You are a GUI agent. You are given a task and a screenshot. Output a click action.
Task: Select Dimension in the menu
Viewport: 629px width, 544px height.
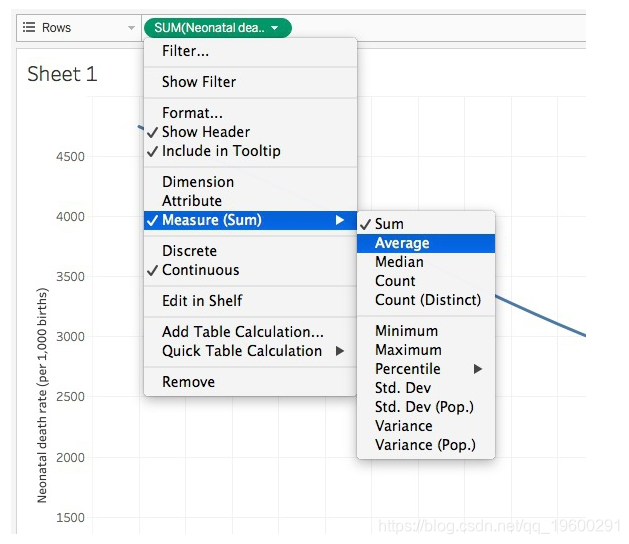click(250, 182)
